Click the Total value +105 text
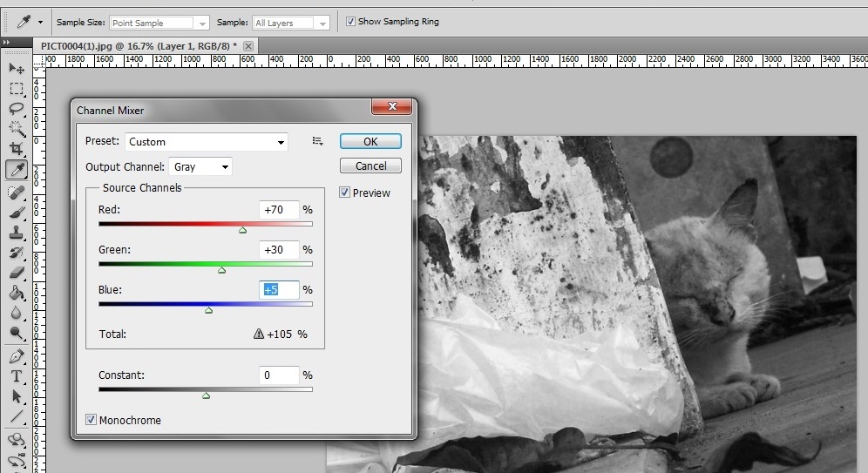Viewport: 868px width, 473px height. [280, 334]
